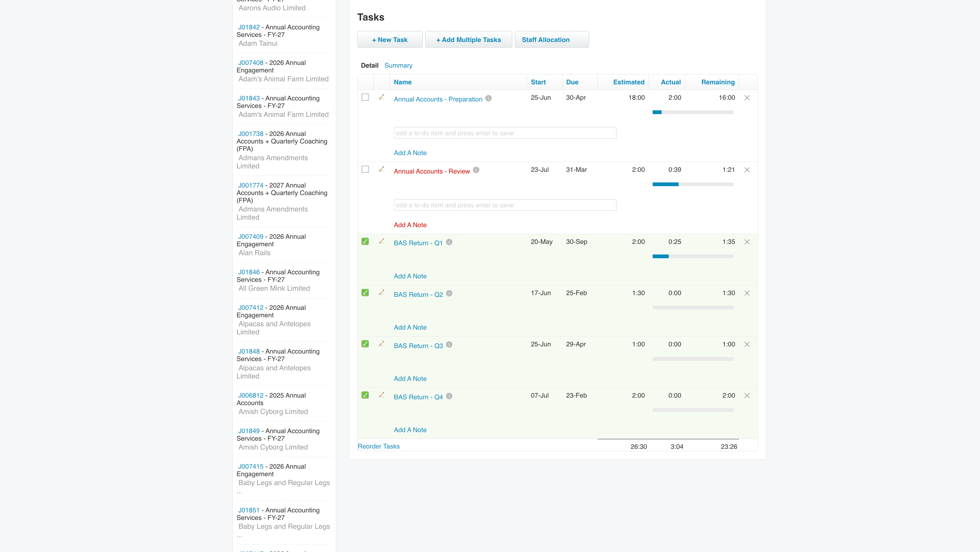980x552 pixels.
Task: Switch to the Summary tab
Action: click(398, 66)
